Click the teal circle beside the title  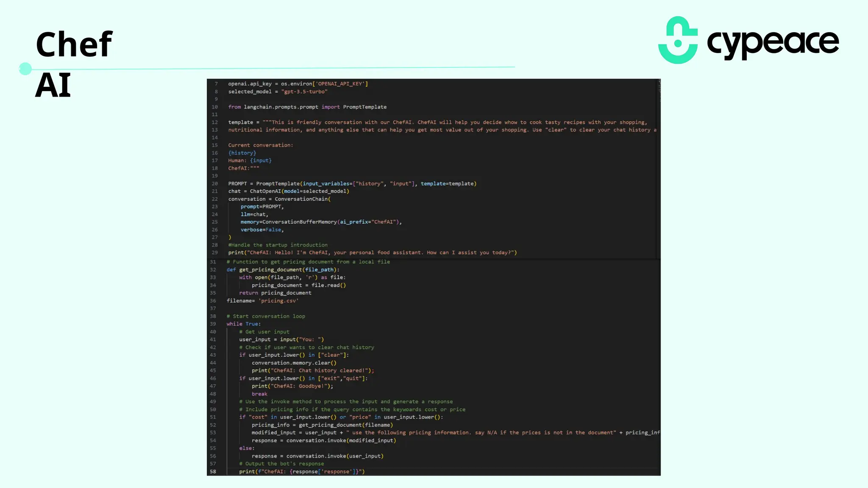click(x=25, y=69)
